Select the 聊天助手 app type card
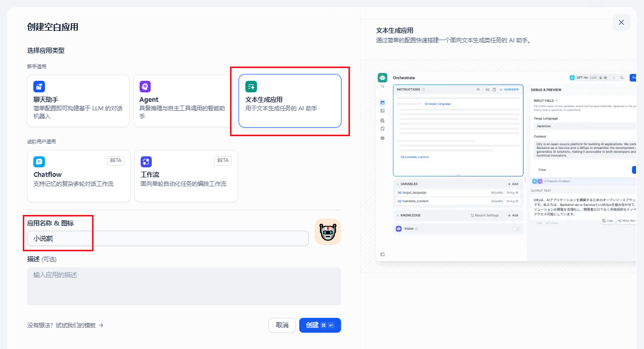Image resolution: width=644 pixels, height=349 pixels. coord(78,101)
